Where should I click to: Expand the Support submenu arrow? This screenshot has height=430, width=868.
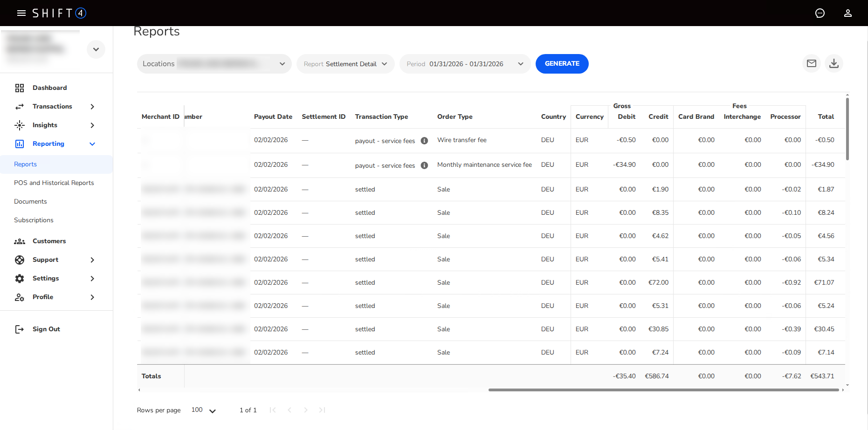pyautogui.click(x=92, y=260)
